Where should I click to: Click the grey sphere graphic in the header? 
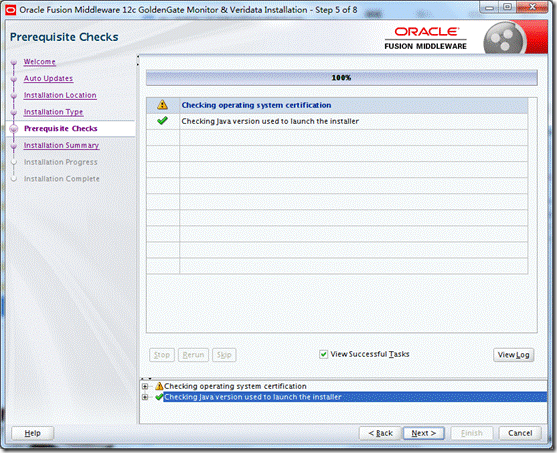(x=504, y=39)
